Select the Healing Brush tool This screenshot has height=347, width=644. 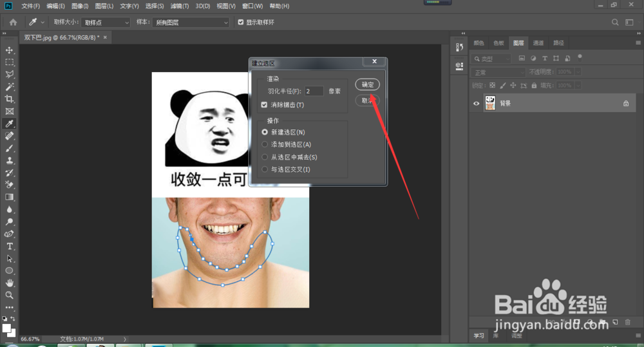click(x=10, y=136)
